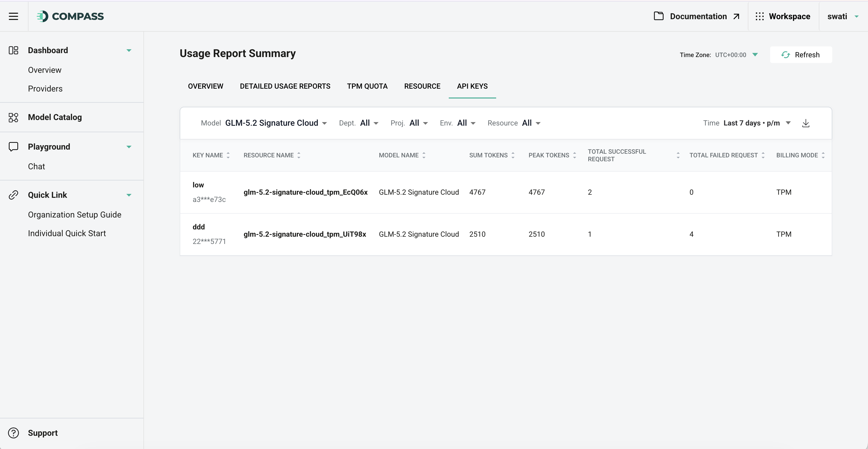Screen dimensions: 868x449
Task: Click the Model Catalog icon
Action: point(13,117)
